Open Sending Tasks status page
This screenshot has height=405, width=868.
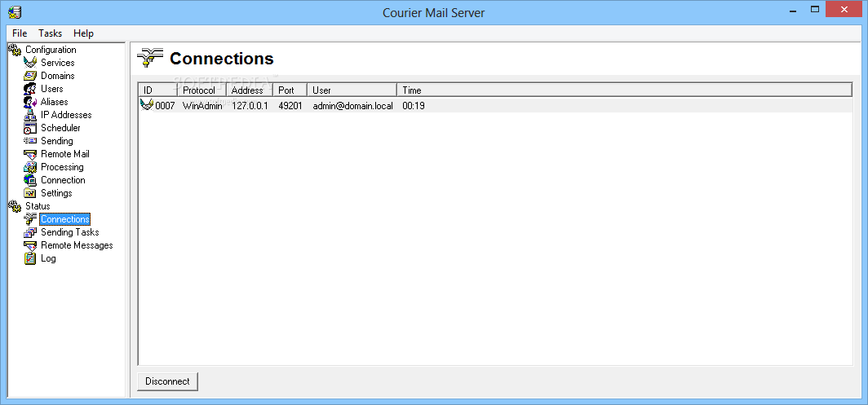click(70, 232)
